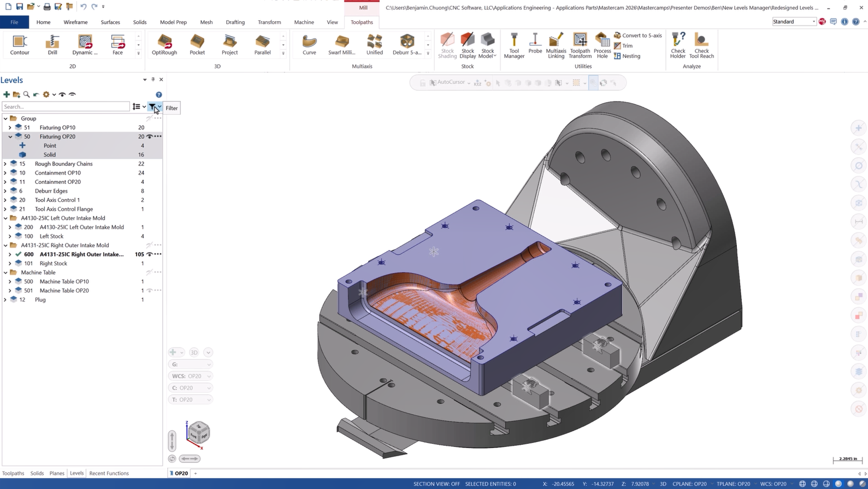Screen dimensions: 868x489
Task: Open the Filter dropdown arrow
Action: point(160,107)
